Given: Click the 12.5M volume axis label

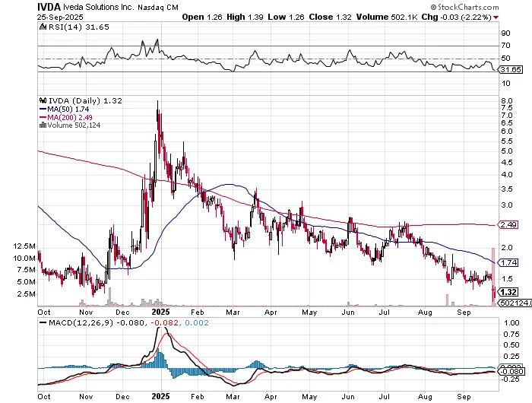Looking at the screenshot, I should point(24,246).
